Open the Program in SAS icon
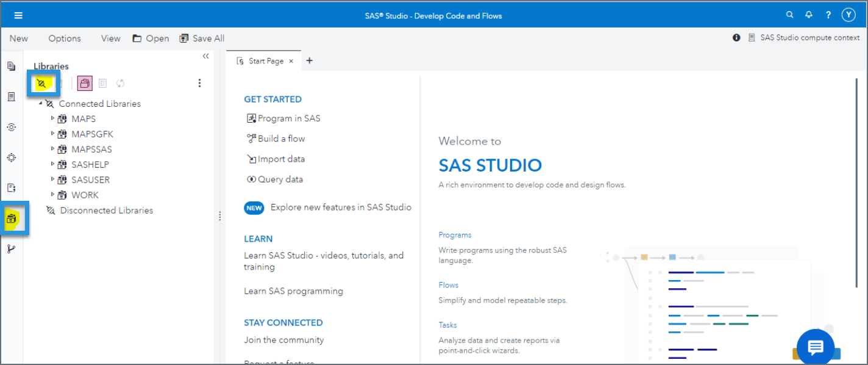The height and width of the screenshot is (365, 868). pos(250,118)
